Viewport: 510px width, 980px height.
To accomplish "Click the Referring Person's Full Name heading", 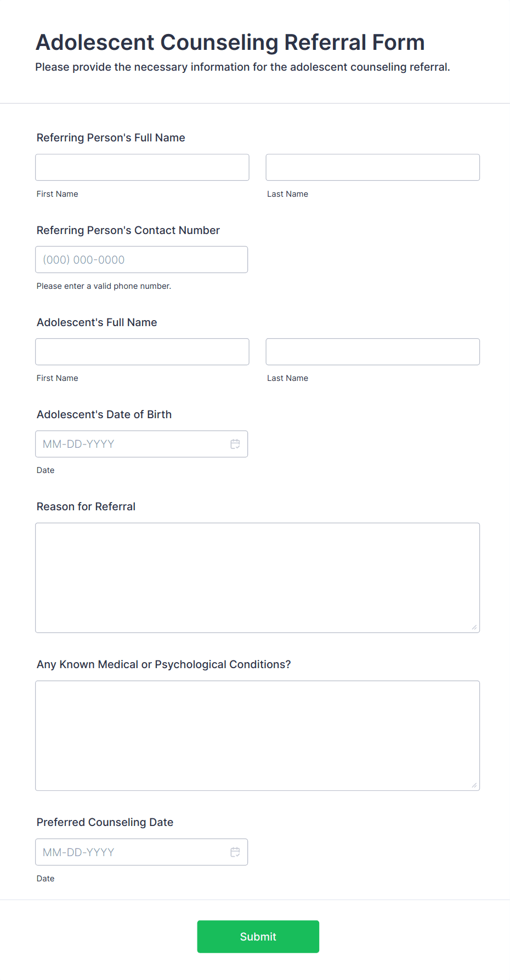I will [x=110, y=138].
